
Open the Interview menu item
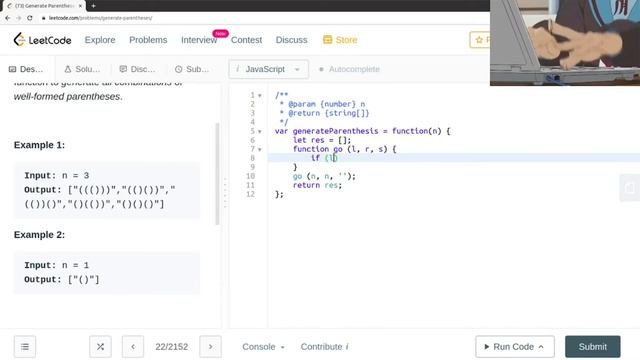click(x=199, y=40)
